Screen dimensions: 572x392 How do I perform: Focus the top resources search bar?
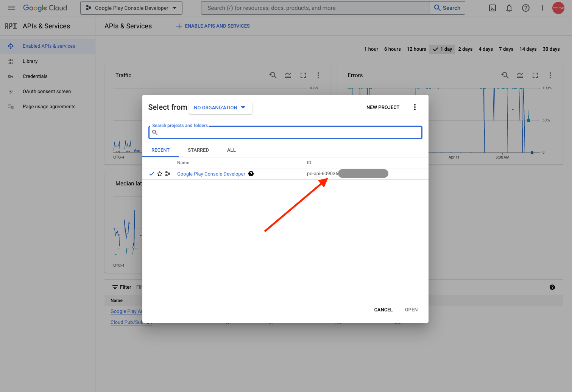point(316,8)
